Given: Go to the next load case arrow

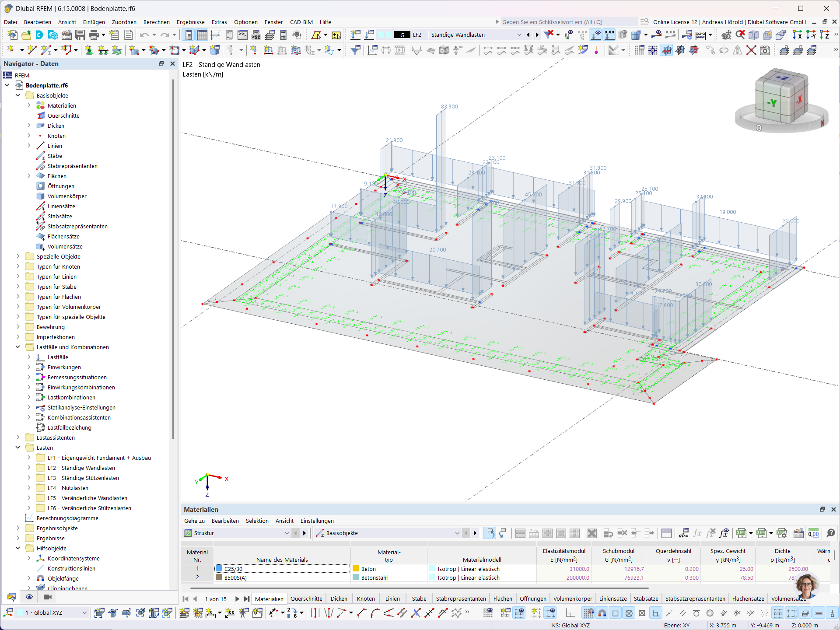Looking at the screenshot, I should click(x=537, y=35).
